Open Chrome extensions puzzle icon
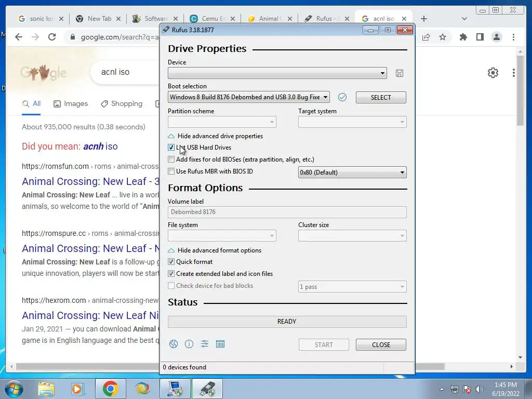Viewport: 532px width, 399px height. point(463,37)
